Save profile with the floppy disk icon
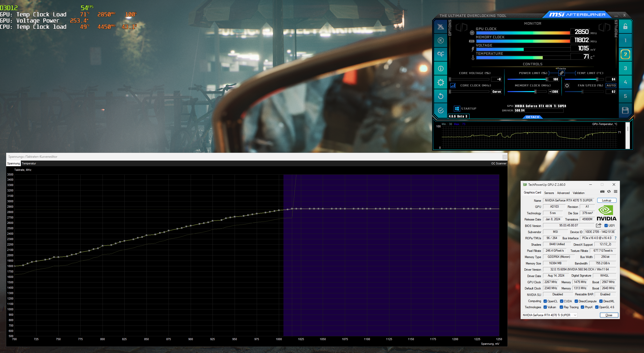644x353 pixels. tap(625, 110)
